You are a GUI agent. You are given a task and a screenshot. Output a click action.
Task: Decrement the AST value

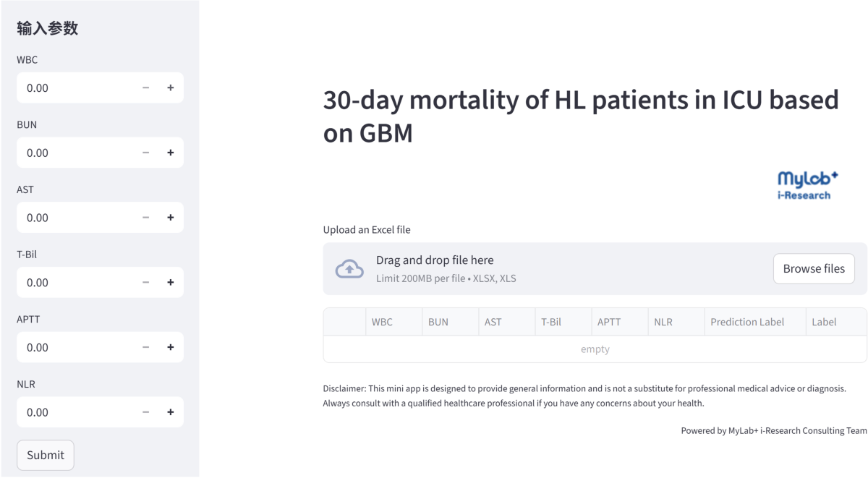click(x=146, y=218)
